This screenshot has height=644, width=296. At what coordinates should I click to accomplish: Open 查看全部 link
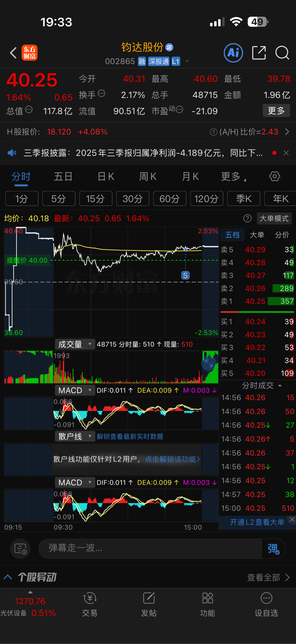(x=268, y=577)
